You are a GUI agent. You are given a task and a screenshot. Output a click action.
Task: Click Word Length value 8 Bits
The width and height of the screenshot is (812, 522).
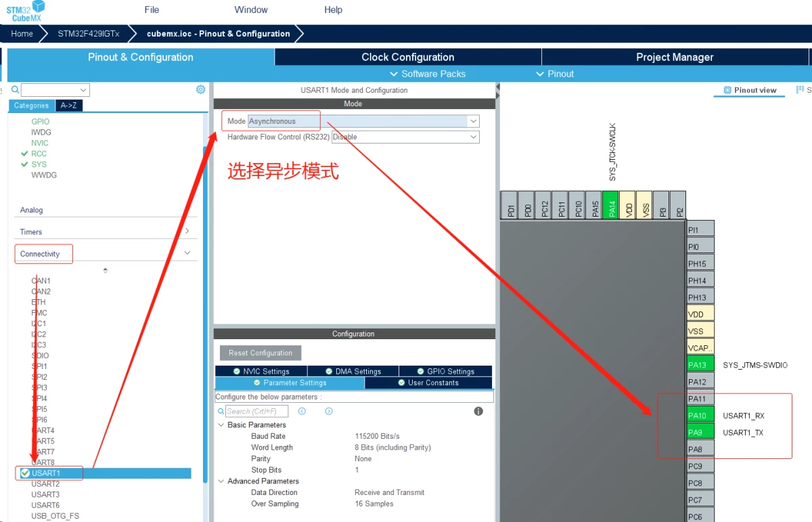coord(392,448)
